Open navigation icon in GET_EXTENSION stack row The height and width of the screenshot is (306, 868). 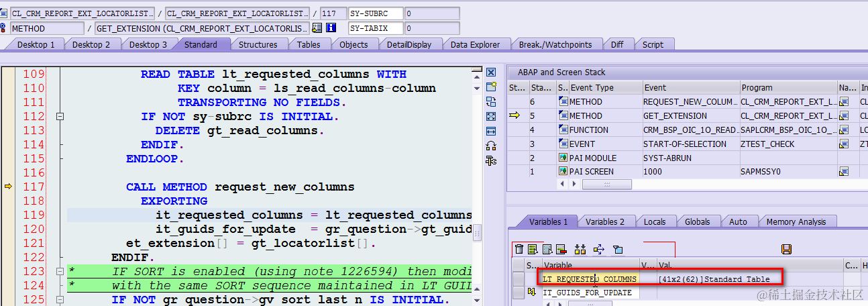click(x=844, y=115)
